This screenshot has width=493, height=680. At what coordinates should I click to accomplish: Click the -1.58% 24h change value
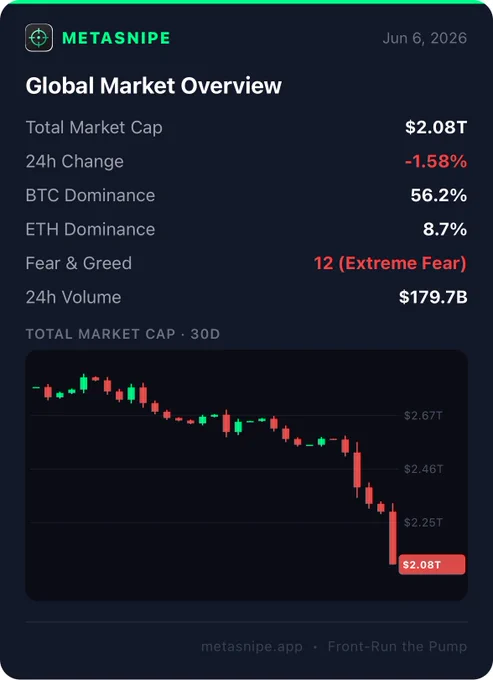[x=436, y=161]
